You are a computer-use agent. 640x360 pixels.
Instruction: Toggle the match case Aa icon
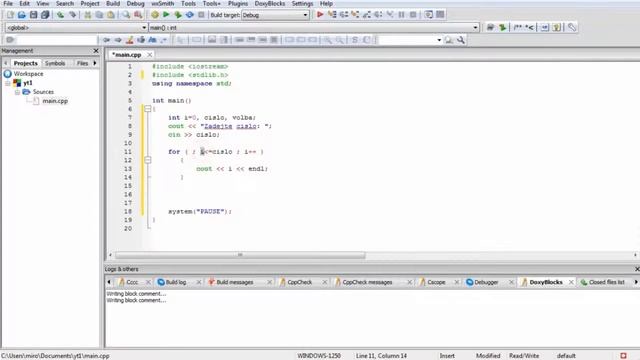(x=152, y=40)
